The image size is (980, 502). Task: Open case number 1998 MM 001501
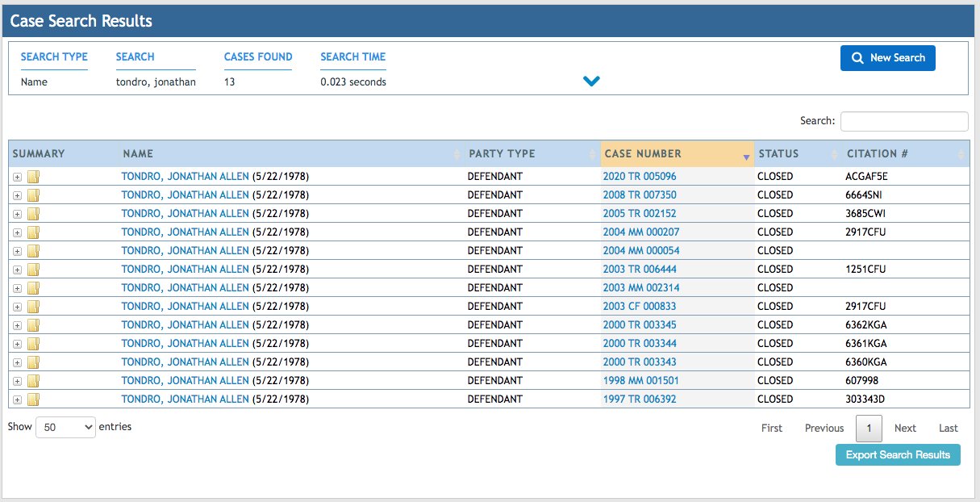641,380
